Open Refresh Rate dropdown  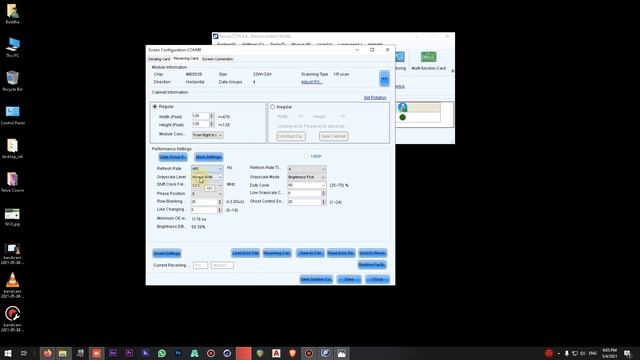point(207,169)
